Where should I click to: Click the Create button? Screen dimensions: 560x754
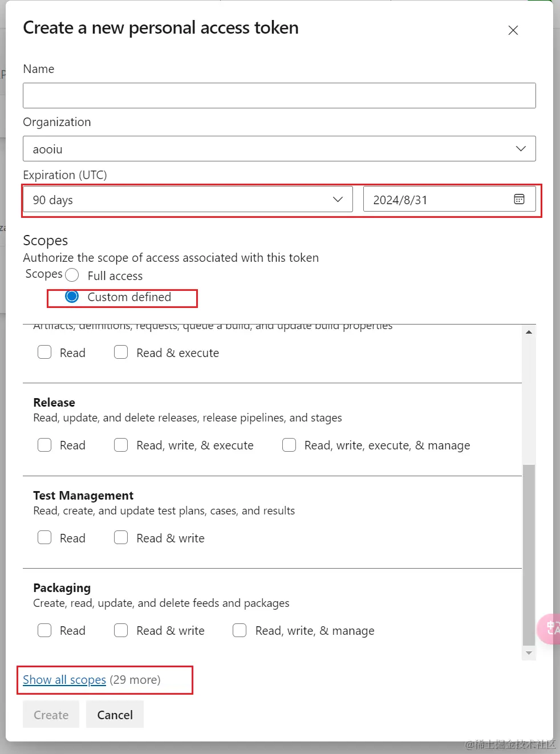(x=51, y=715)
